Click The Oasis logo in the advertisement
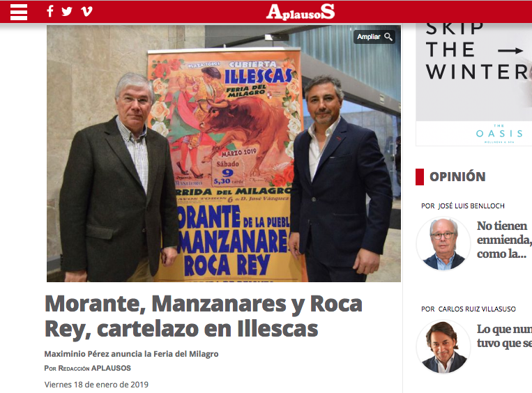Image resolution: width=532 pixels, height=393 pixels. point(499,134)
